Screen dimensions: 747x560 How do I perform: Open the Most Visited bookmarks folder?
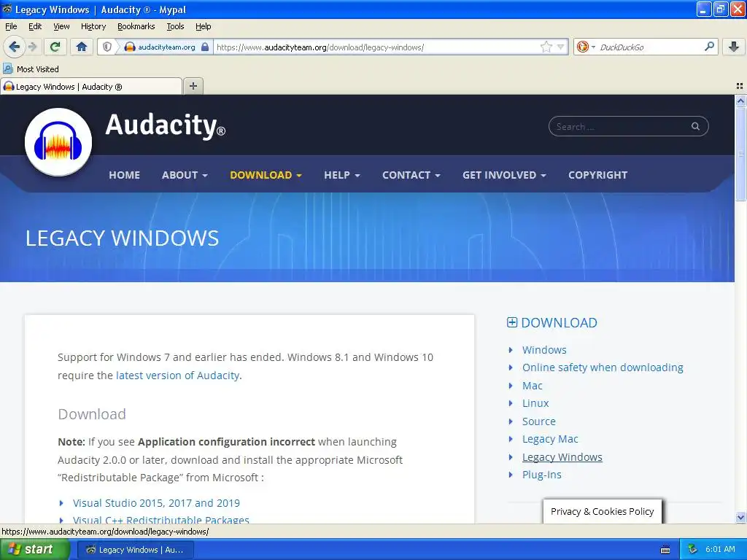[31, 69]
